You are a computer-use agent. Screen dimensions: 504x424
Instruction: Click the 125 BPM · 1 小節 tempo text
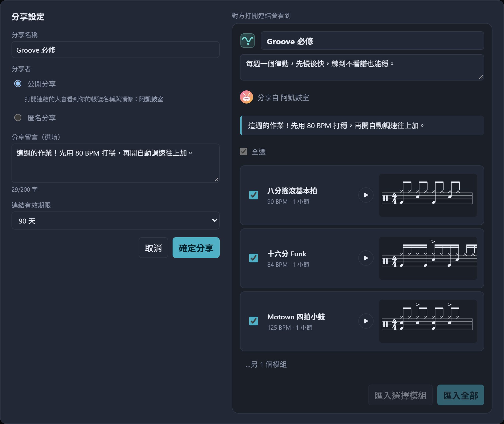click(x=290, y=328)
